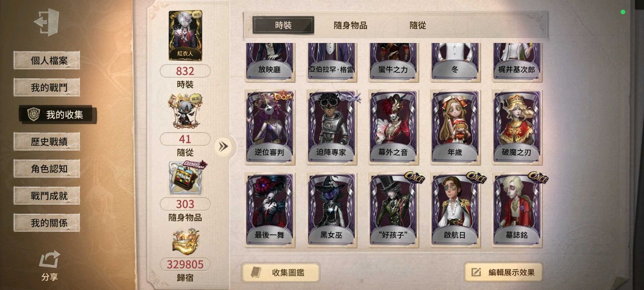Go to 歷史戰績 page
The height and width of the screenshot is (290, 644).
pyautogui.click(x=47, y=142)
